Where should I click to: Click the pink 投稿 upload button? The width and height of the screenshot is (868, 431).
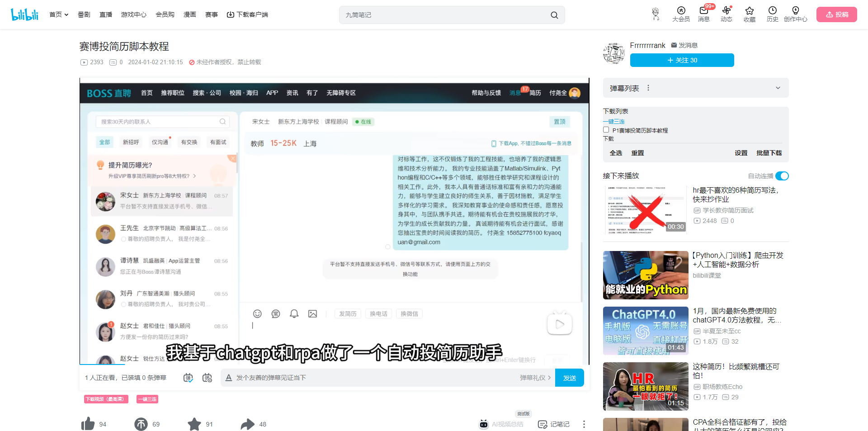point(836,14)
